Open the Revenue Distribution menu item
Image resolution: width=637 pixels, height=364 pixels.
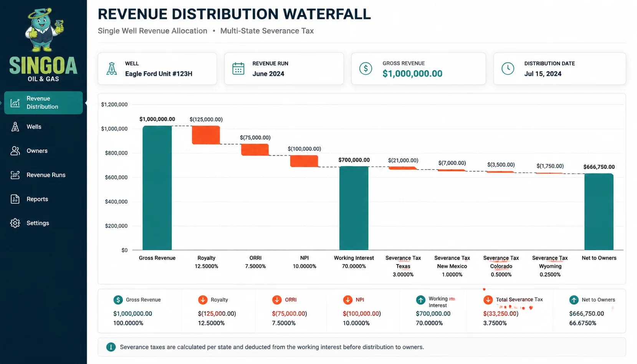click(43, 103)
